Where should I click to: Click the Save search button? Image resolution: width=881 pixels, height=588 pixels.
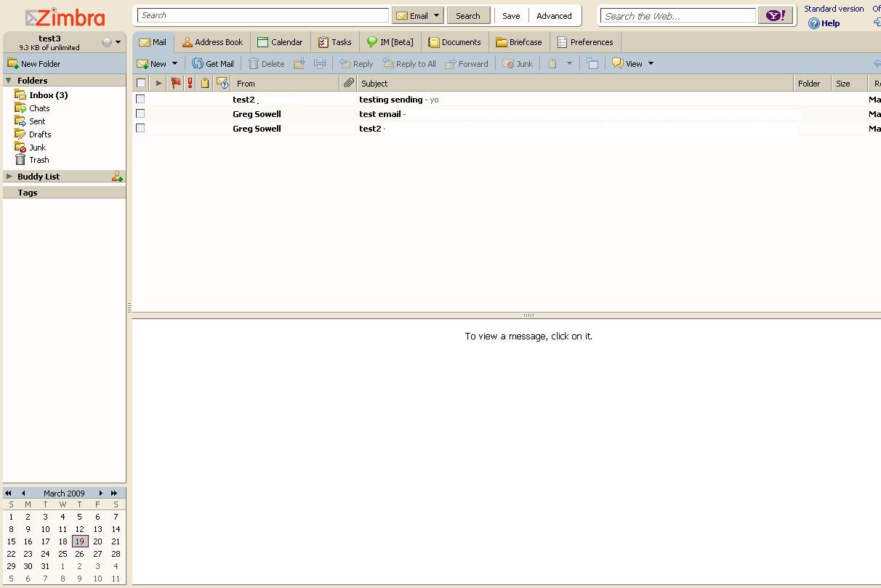pyautogui.click(x=511, y=15)
